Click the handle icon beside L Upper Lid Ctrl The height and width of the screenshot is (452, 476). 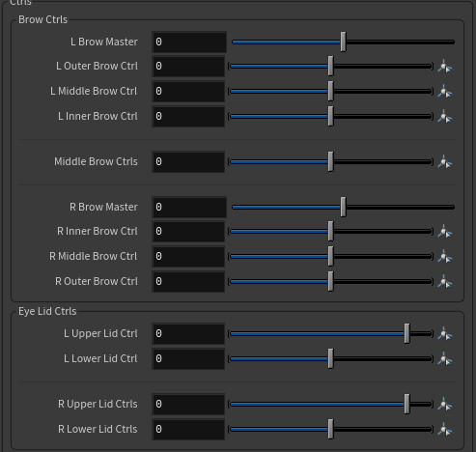[445, 334]
